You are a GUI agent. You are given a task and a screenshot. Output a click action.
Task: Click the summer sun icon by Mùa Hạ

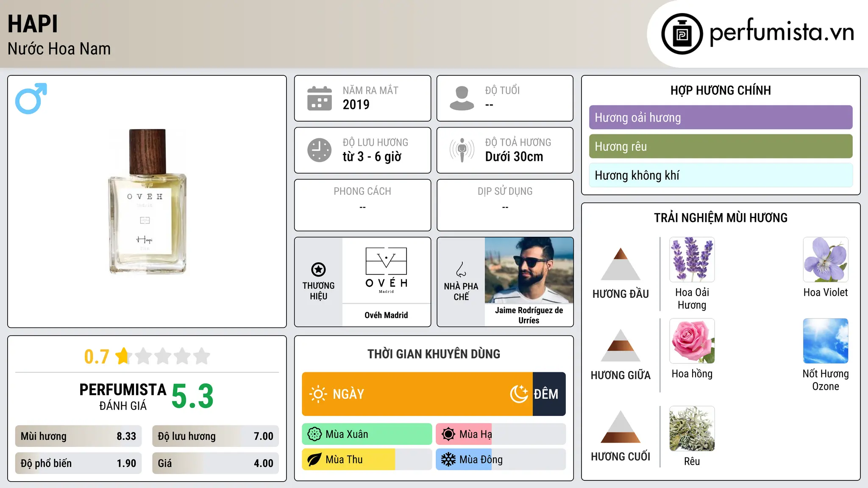[448, 434]
